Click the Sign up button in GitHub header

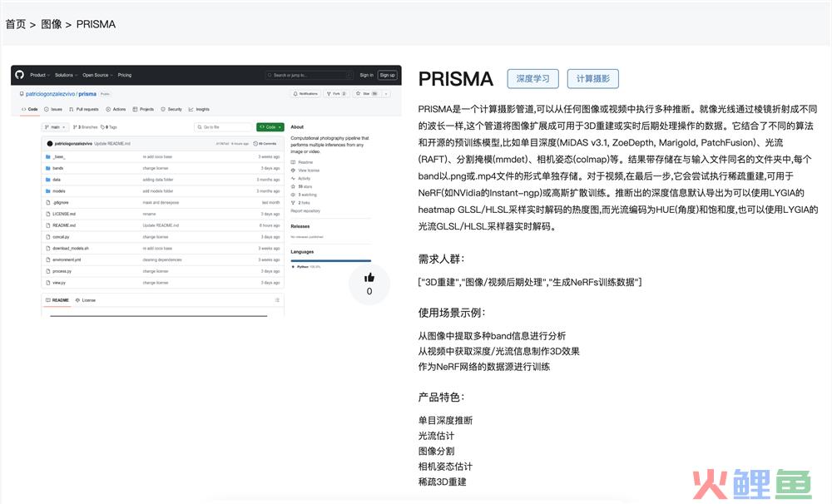click(x=388, y=76)
